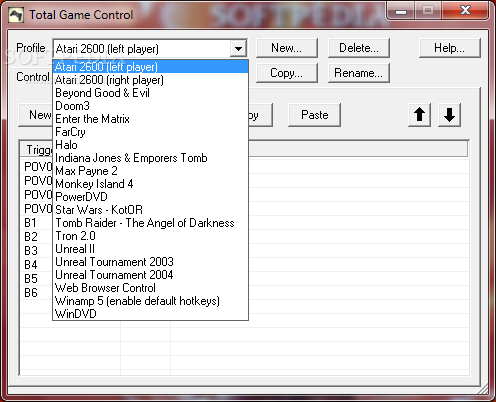This screenshot has width=496, height=402.
Task: Click the Trigger column header
Action: (x=37, y=149)
